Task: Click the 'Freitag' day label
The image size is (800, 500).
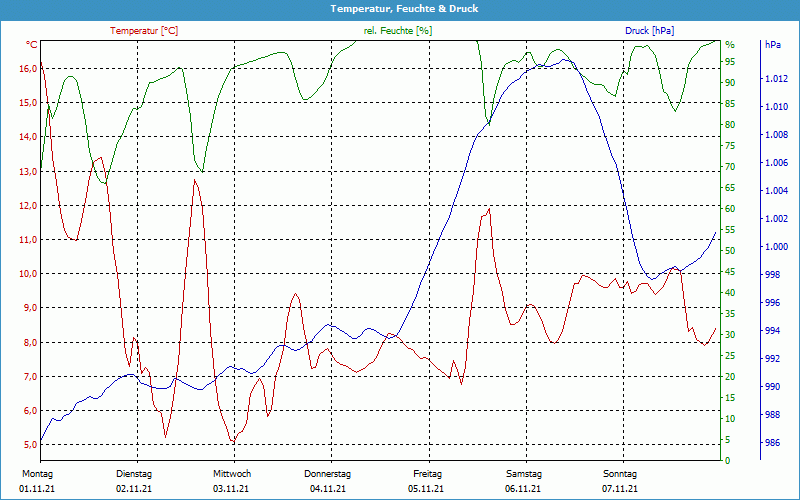Action: click(428, 474)
